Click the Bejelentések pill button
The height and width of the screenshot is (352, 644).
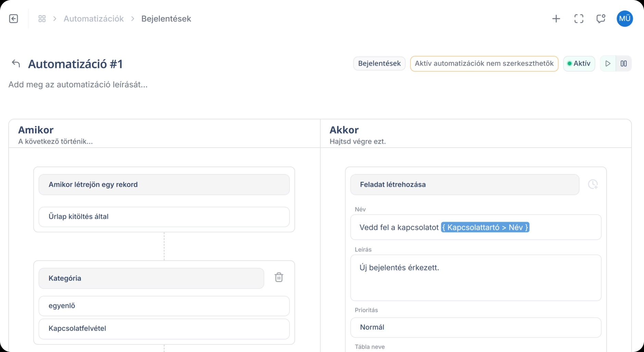pos(379,63)
